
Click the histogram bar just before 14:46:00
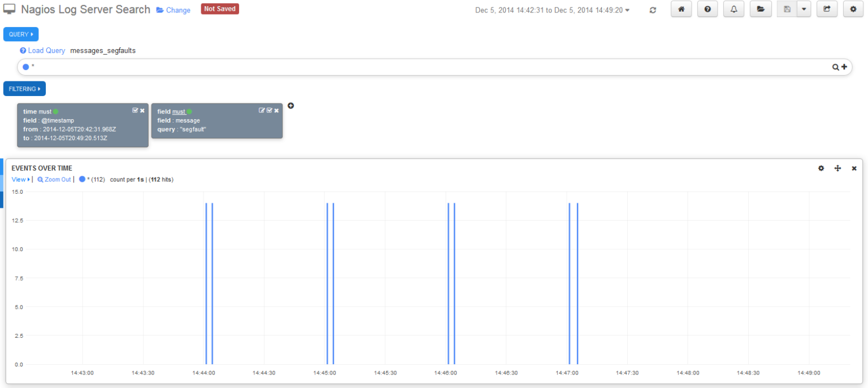(x=448, y=284)
